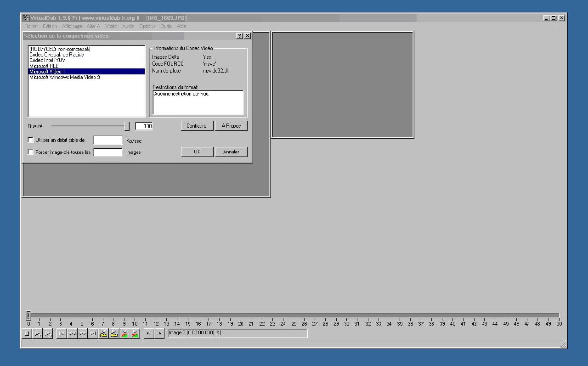Click the Qualité value field
The image size is (588, 366).
[x=144, y=126]
